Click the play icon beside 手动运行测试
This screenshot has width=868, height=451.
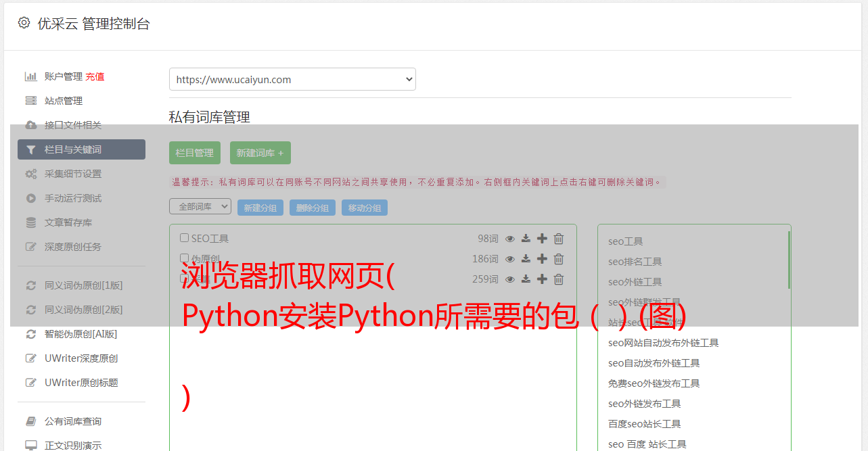pyautogui.click(x=31, y=198)
